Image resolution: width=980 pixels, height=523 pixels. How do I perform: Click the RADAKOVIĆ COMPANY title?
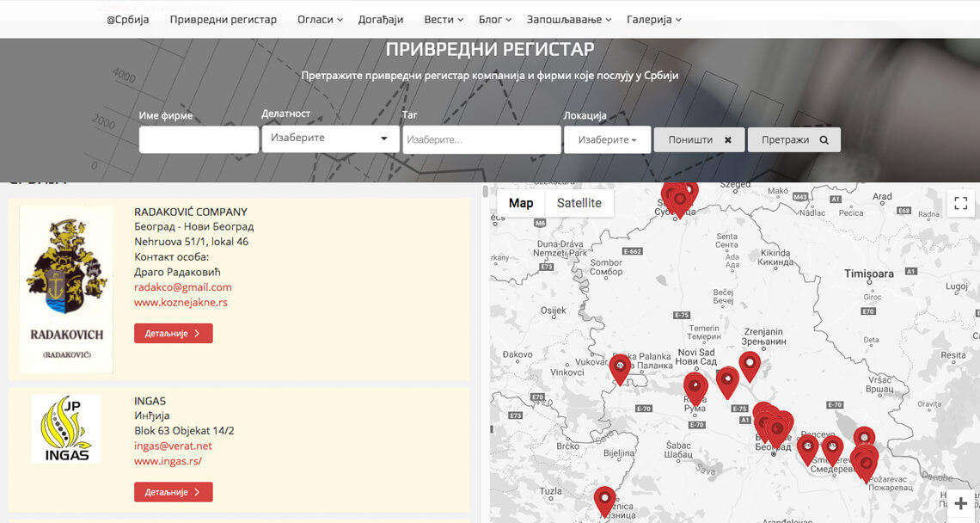[x=191, y=212]
